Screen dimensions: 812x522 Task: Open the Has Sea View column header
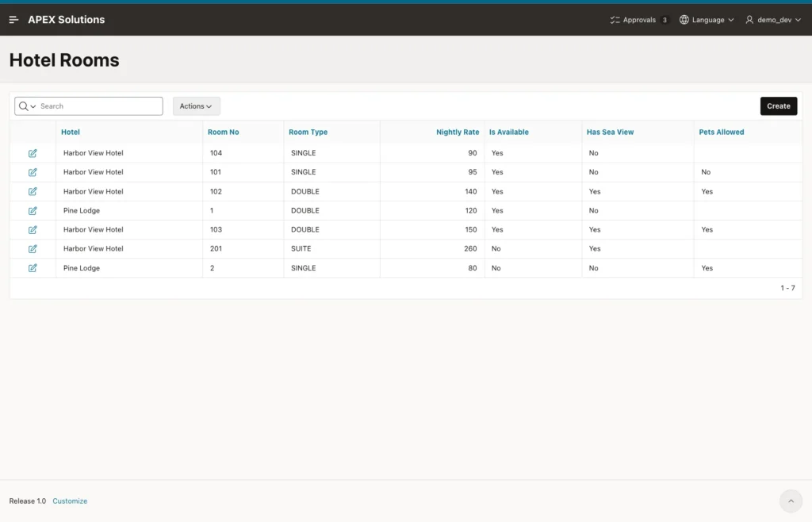pyautogui.click(x=610, y=132)
